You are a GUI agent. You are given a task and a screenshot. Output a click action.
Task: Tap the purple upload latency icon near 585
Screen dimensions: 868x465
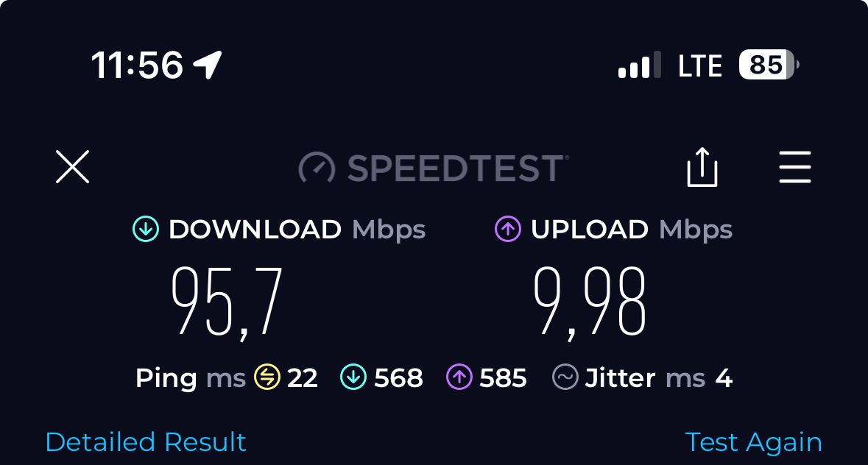(459, 377)
